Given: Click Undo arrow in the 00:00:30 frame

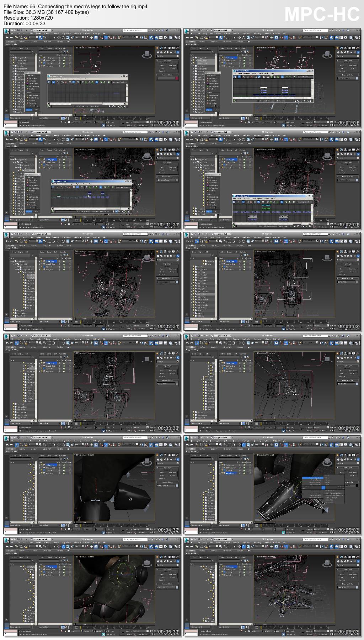Looking at the screenshot, I should click(7, 37).
